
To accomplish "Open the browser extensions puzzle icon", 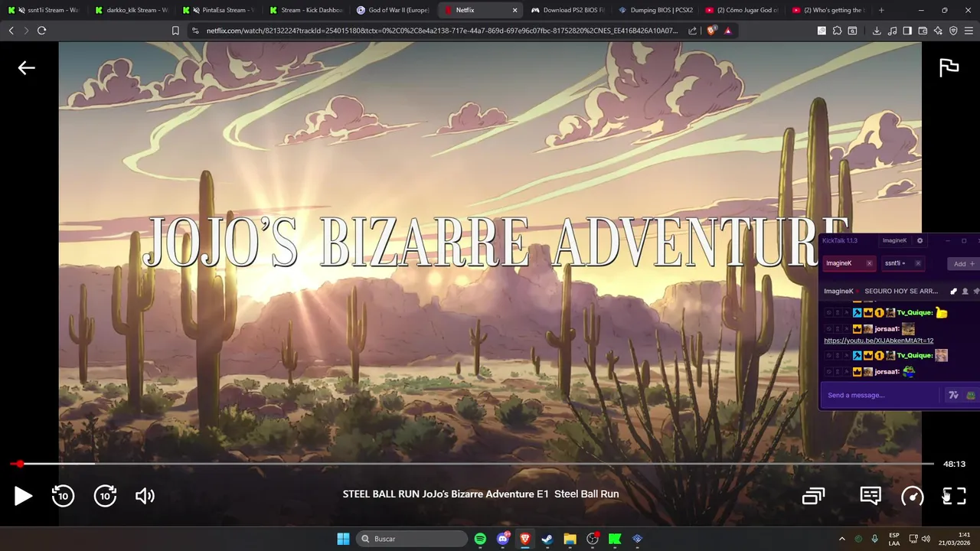I will [x=837, y=31].
